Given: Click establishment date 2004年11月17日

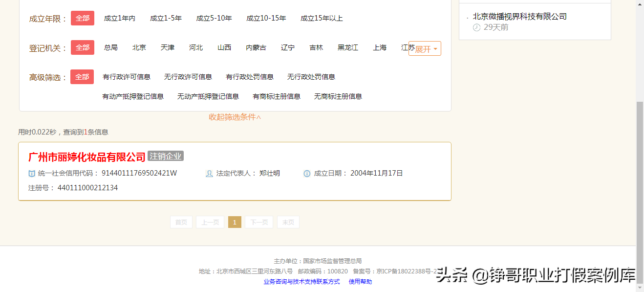Looking at the screenshot, I should point(377,173).
